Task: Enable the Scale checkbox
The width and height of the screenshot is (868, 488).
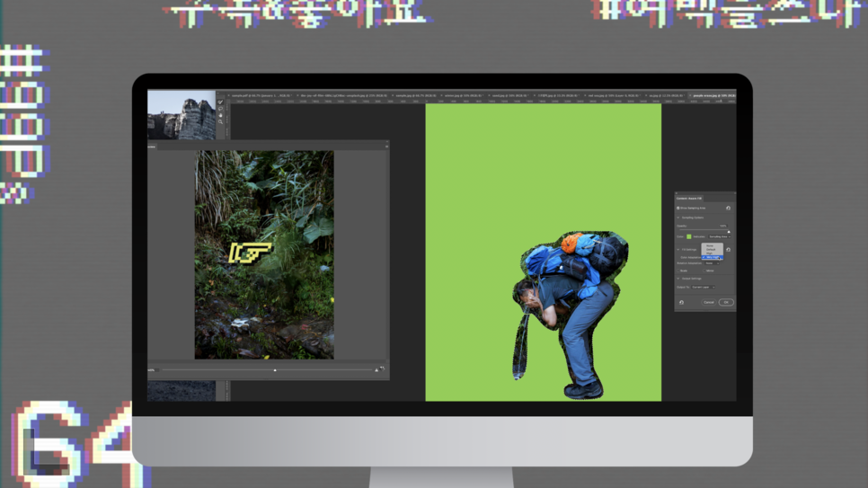Action: coord(678,271)
